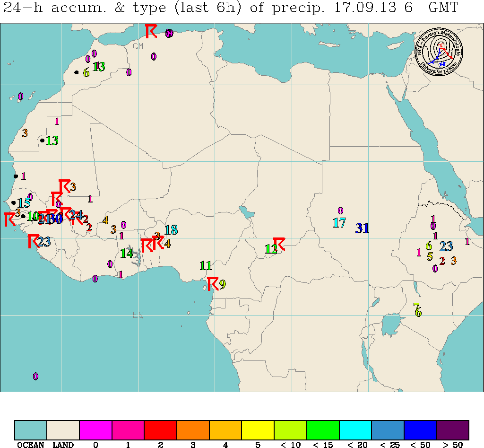Click thunderstorm symbol beside 23 on the West African coast

point(34,241)
